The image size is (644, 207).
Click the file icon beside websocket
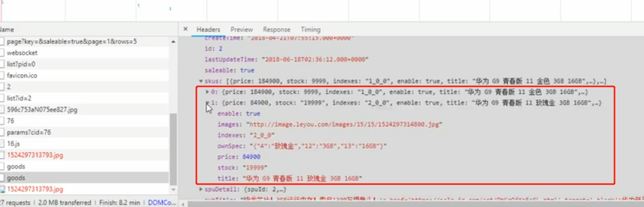(x=2, y=53)
